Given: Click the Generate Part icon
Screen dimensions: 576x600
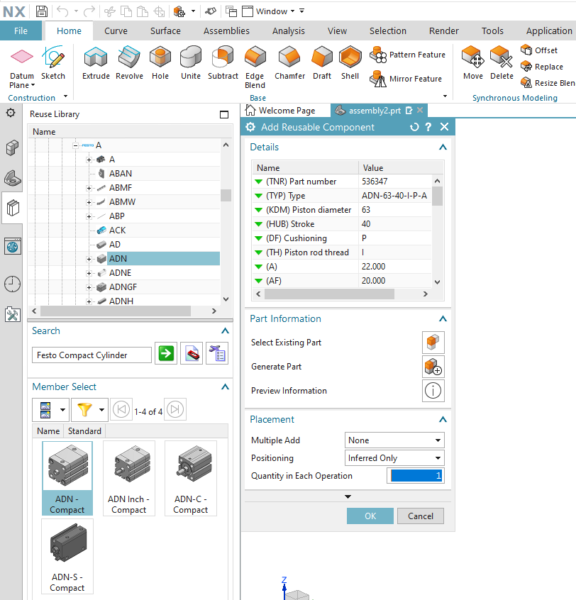Looking at the screenshot, I should [x=433, y=366].
